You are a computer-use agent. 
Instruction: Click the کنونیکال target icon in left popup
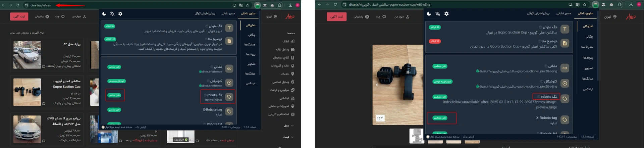(229, 83)
